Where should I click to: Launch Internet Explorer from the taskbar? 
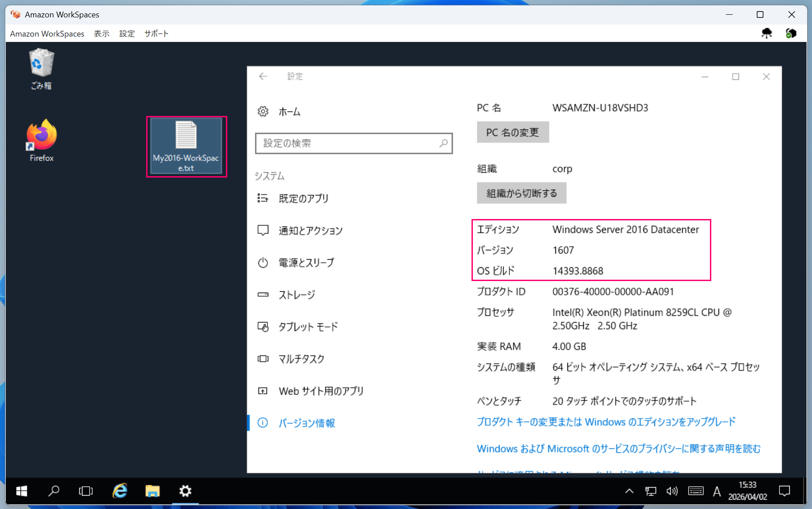click(x=119, y=491)
